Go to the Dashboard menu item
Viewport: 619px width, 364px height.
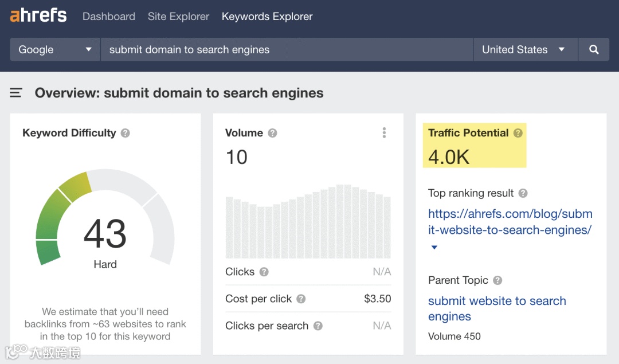tap(109, 17)
